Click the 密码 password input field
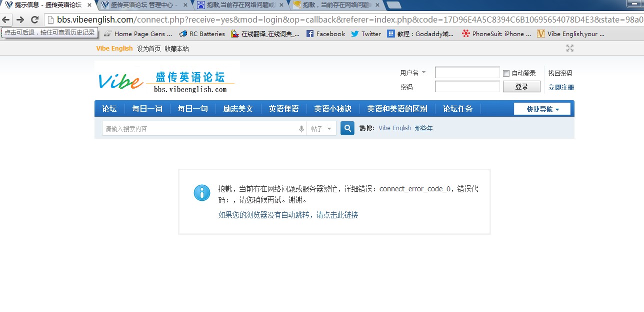The image size is (644, 312). (x=467, y=87)
